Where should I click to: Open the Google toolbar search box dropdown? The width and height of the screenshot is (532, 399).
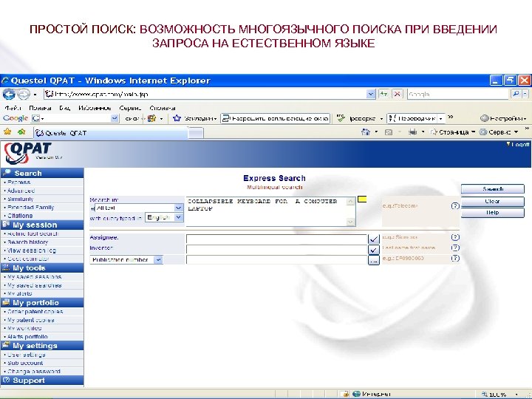pos(115,118)
